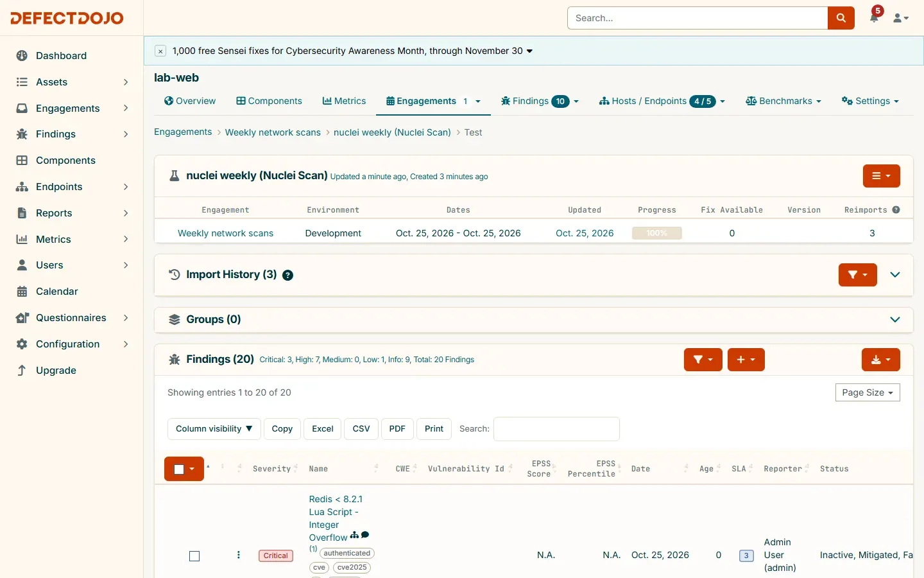
Task: Click the Copy export button
Action: [282, 429]
